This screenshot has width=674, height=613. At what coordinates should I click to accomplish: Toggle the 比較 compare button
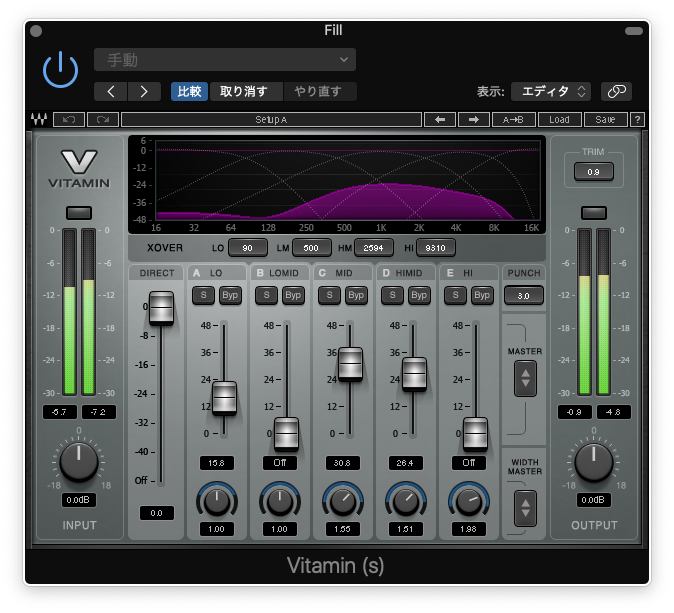coord(190,92)
